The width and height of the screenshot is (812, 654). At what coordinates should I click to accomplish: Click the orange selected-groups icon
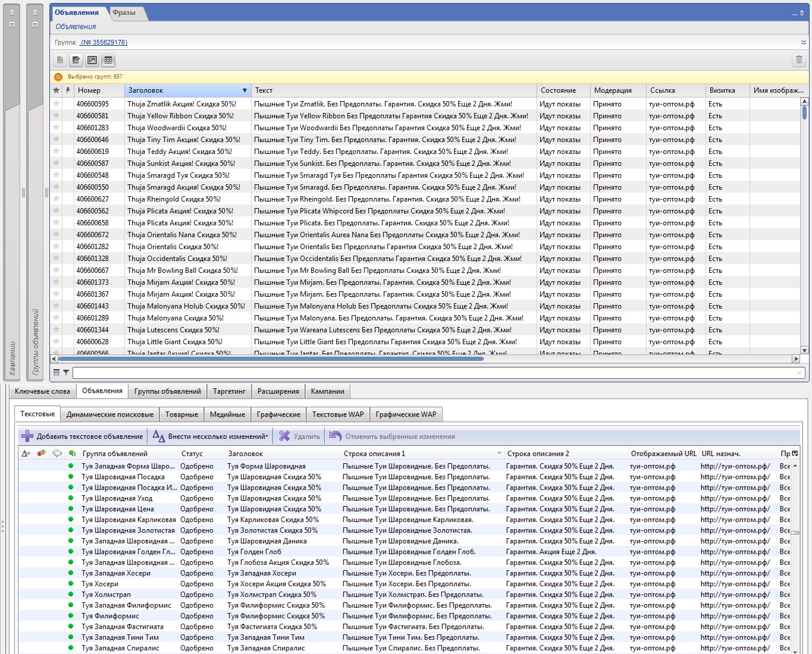coord(58,77)
